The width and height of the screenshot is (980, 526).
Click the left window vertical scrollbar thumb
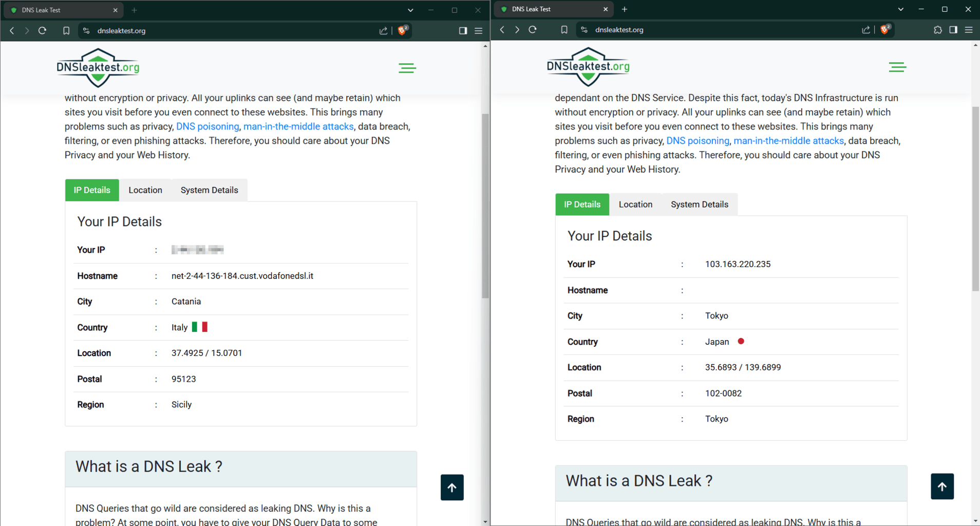(x=485, y=205)
